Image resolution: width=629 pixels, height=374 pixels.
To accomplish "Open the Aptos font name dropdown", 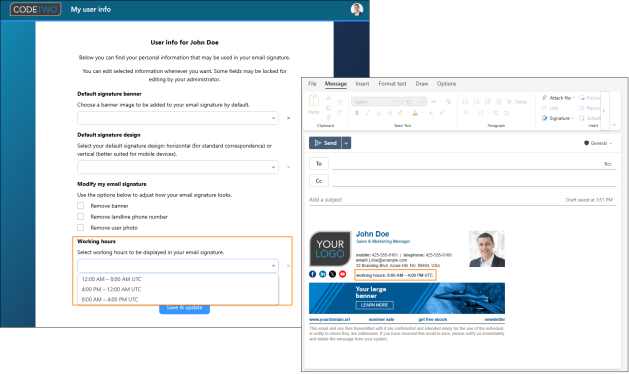I will [376, 102].
